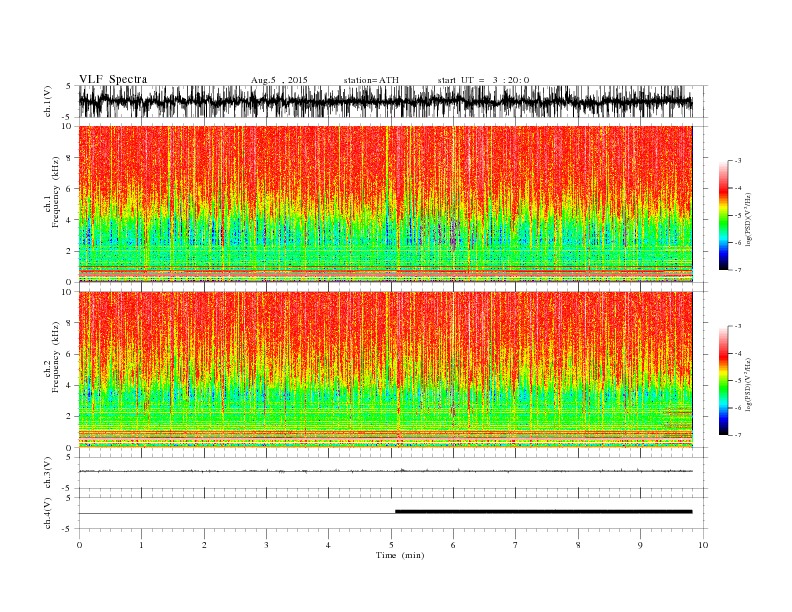Click the "station=ATH" header label
The height and width of the screenshot is (612, 792).
pyautogui.click(x=371, y=80)
